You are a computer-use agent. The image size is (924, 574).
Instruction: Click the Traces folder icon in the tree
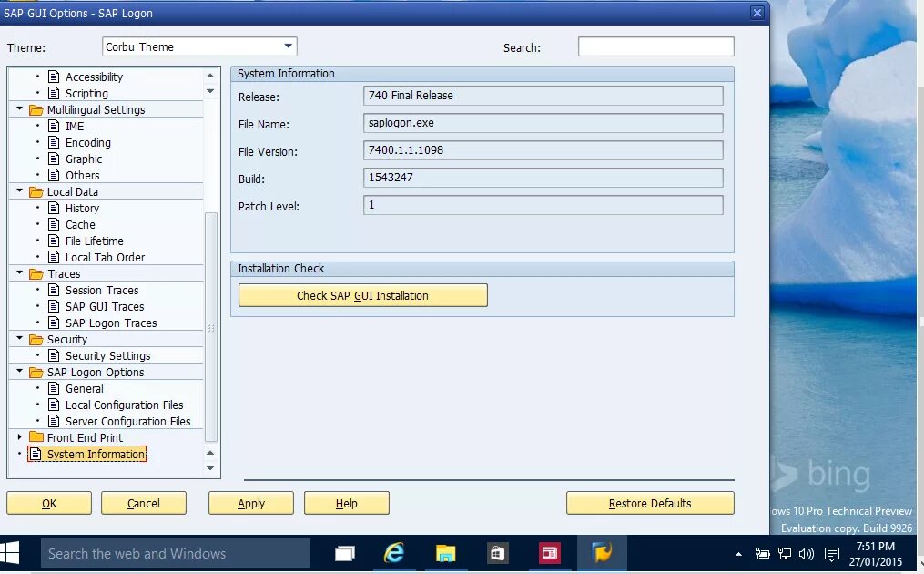tap(36, 273)
